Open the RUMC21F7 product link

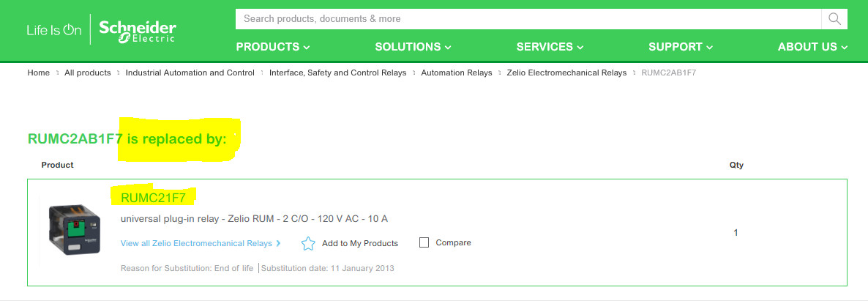(153, 197)
